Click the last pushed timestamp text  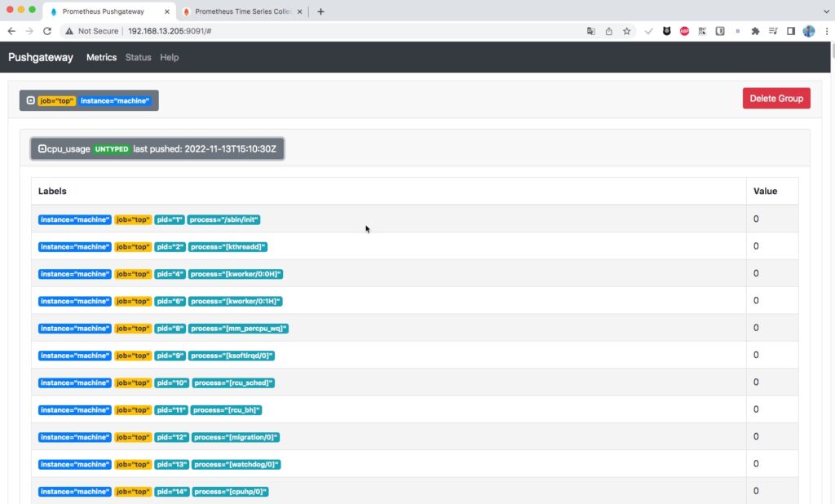coord(205,148)
